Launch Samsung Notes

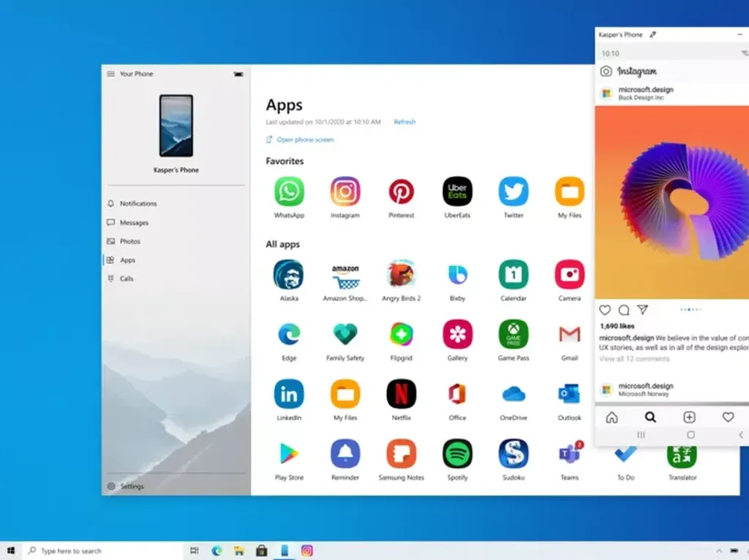click(402, 453)
